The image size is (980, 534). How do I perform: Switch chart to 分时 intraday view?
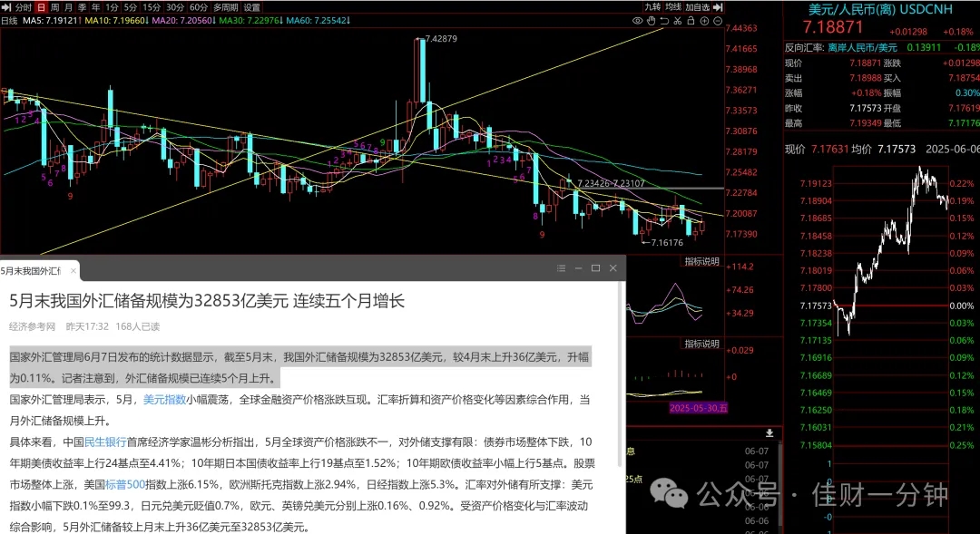(23, 7)
